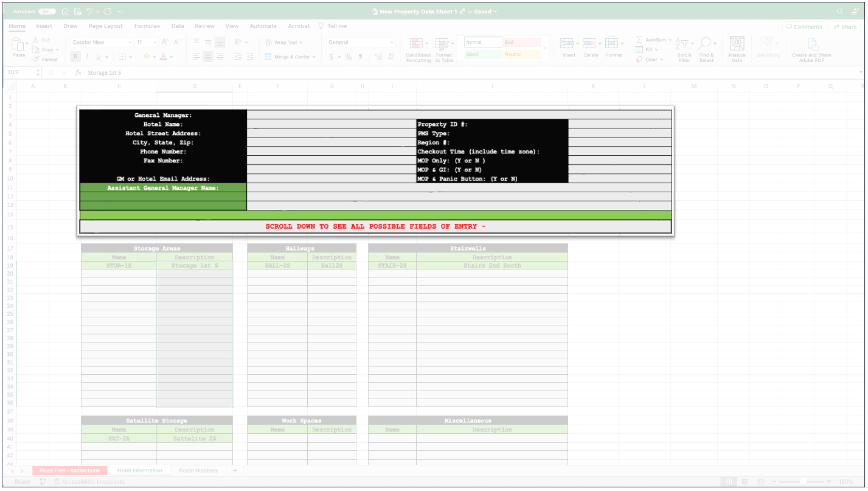
Task: Click the Increase Font Size icon
Action: [165, 43]
